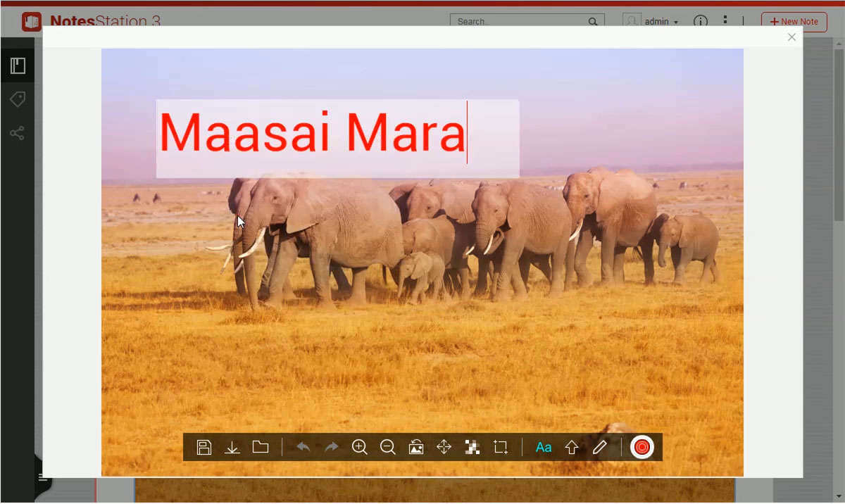Open the red color picker swatch
Viewport: 845px width, 504px height.
[641, 447]
